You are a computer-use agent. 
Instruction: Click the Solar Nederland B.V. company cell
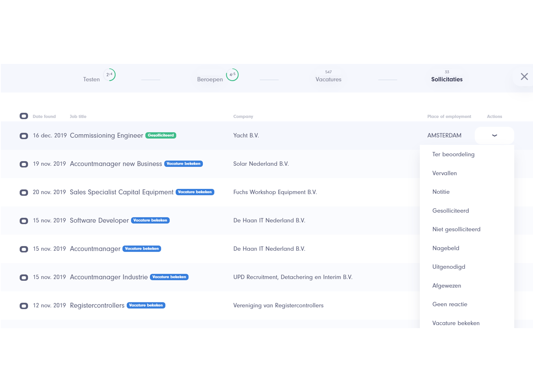pos(261,164)
